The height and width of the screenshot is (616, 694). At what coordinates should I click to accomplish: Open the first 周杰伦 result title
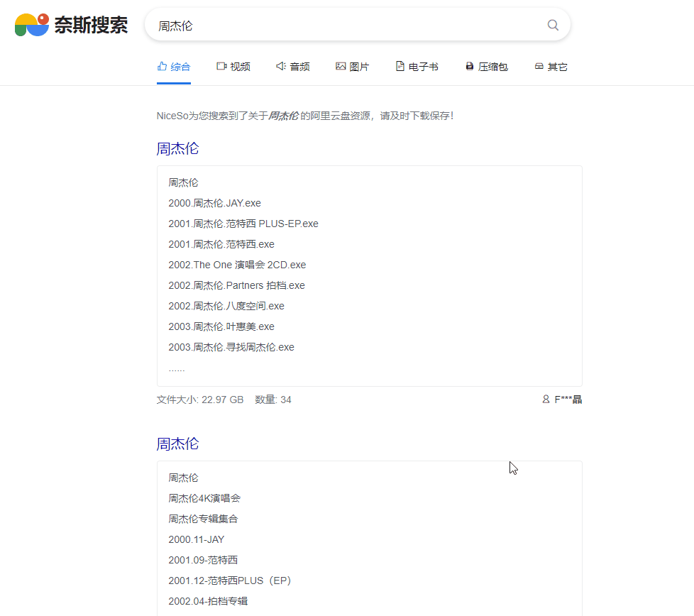177,149
